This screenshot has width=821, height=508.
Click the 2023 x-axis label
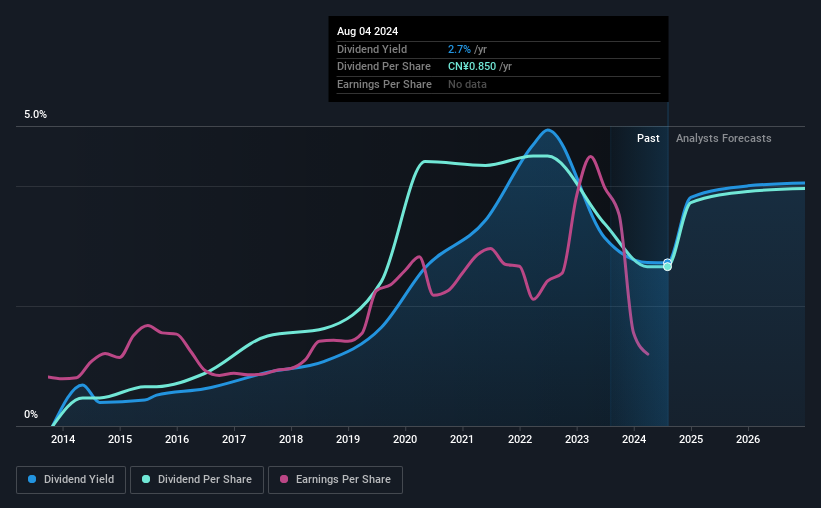(x=577, y=439)
